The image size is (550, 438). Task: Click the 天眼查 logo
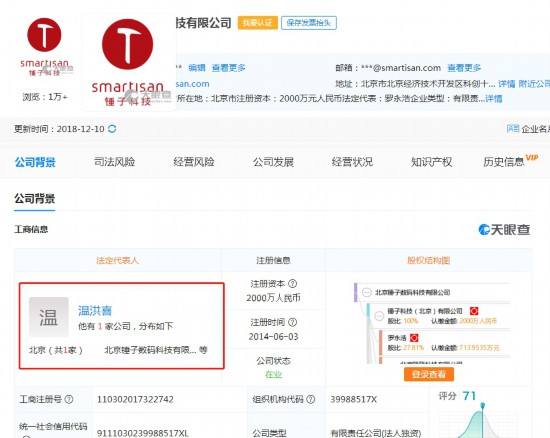(x=504, y=230)
